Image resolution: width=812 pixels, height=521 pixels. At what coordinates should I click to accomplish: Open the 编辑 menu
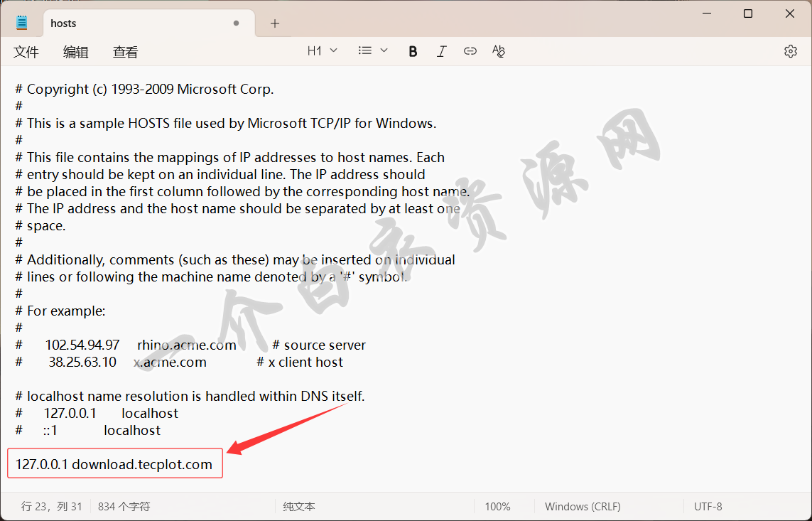(75, 52)
